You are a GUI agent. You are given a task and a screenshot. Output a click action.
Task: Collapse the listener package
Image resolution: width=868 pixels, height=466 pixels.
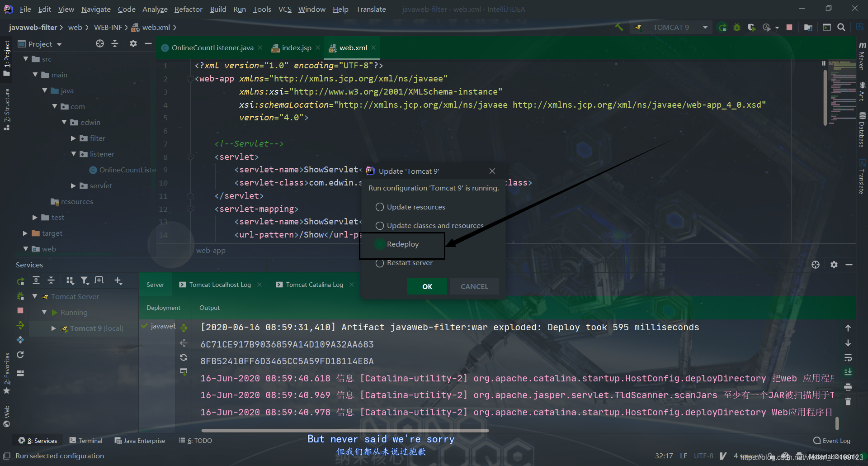coord(73,154)
